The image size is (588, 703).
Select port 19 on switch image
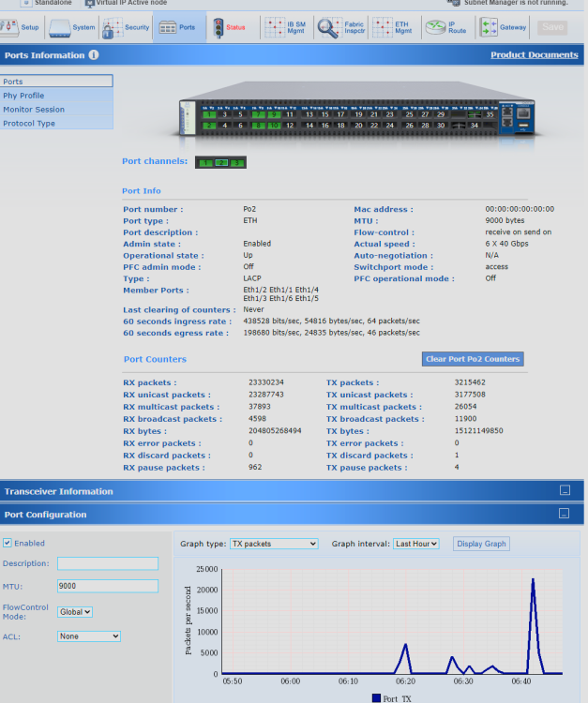point(359,114)
